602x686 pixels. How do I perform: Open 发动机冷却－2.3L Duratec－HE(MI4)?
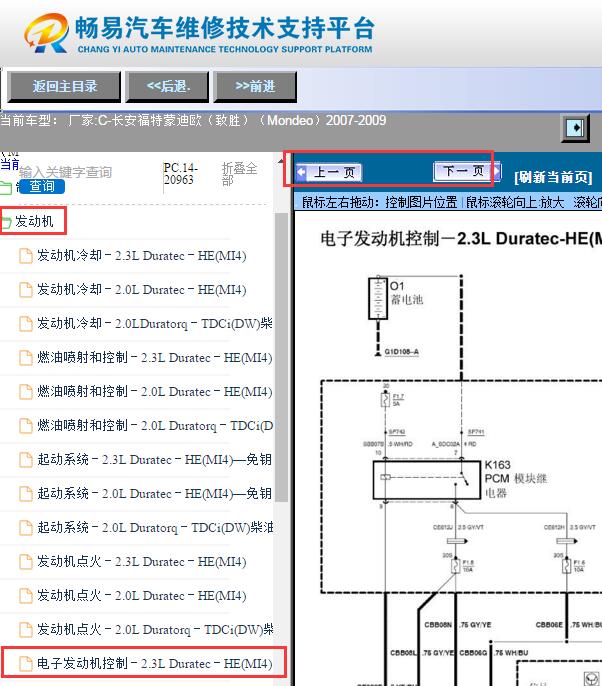pyautogui.click(x=141, y=256)
